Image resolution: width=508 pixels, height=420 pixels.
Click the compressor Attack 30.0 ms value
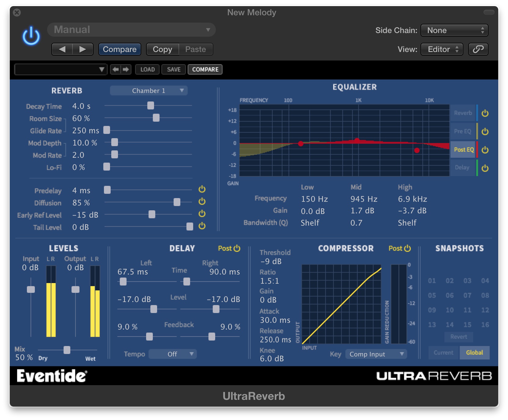275,320
